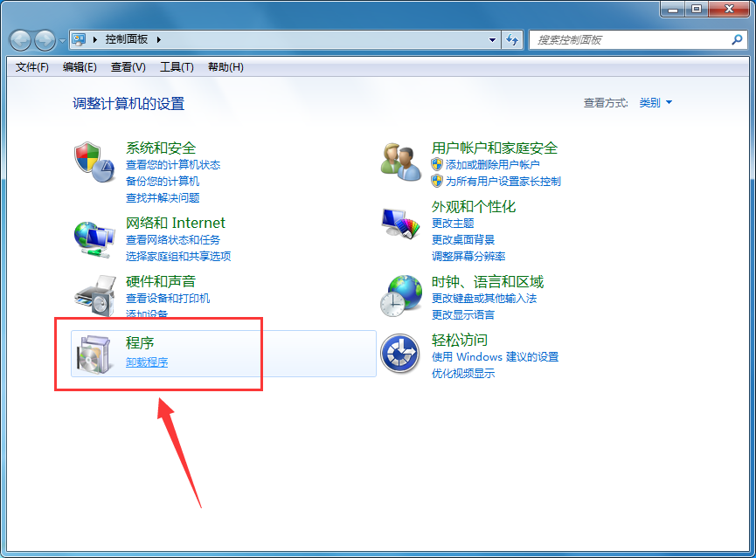The height and width of the screenshot is (558, 756).
Task: Click the User Accounts people icon
Action: coord(400,162)
